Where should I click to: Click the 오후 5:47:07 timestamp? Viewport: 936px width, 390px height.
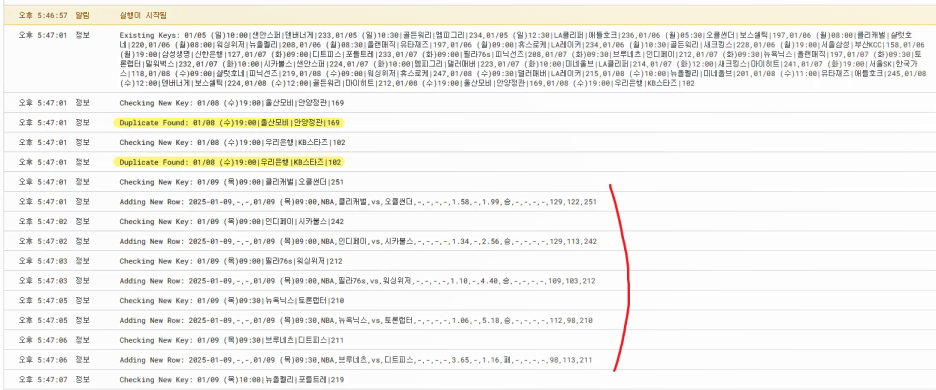point(44,380)
